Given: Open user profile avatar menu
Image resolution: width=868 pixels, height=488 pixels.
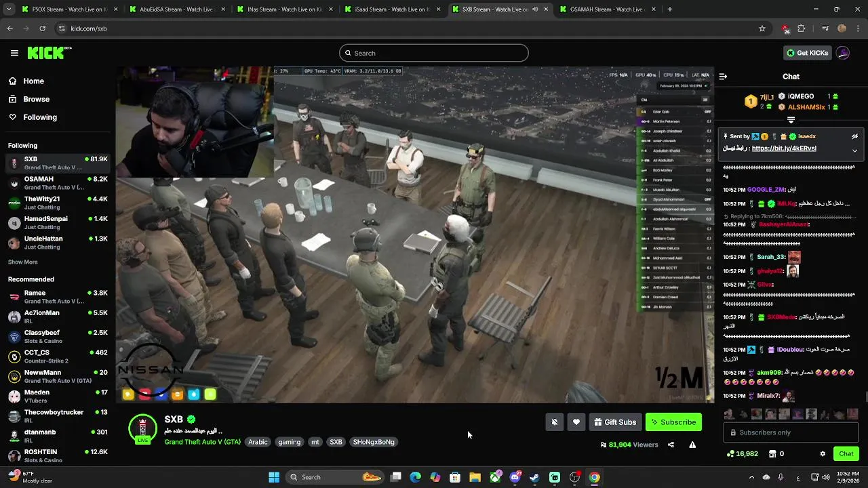Looking at the screenshot, I should [x=843, y=53].
